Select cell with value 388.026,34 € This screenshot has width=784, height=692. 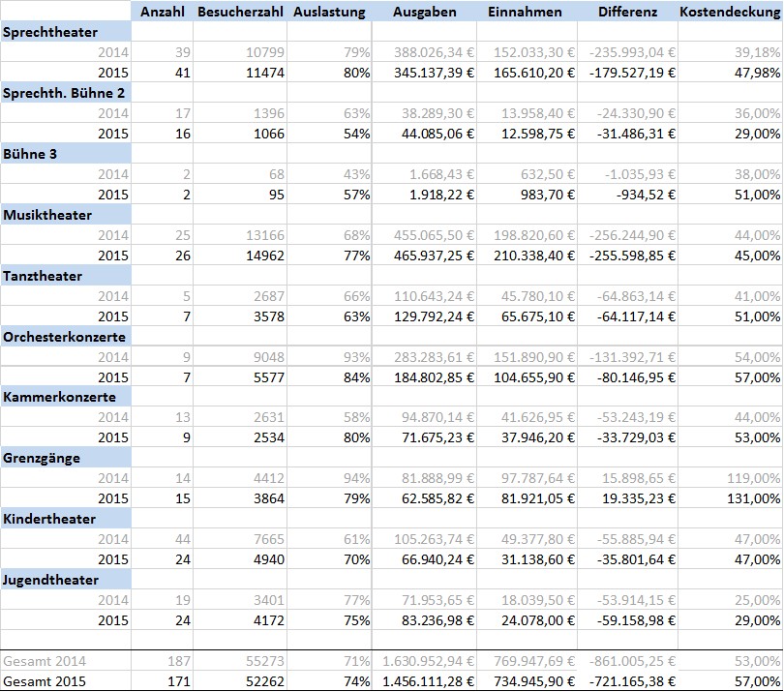pos(425,52)
